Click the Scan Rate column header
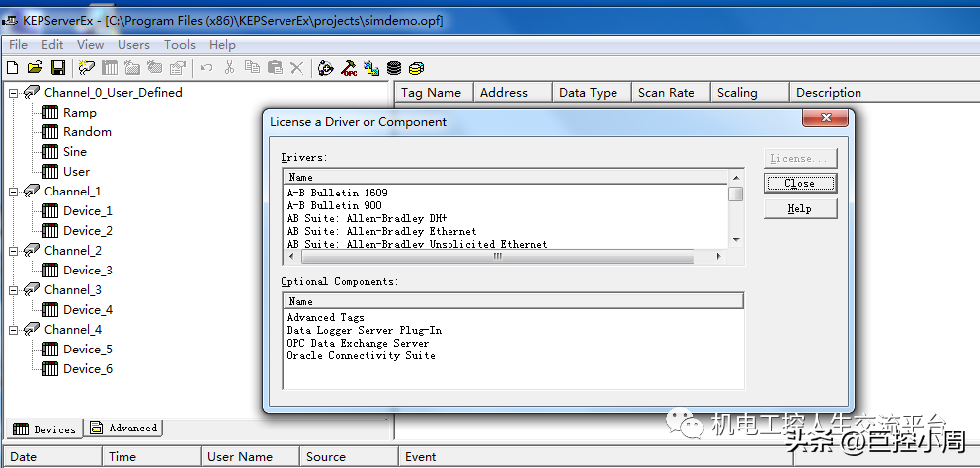 coord(666,93)
